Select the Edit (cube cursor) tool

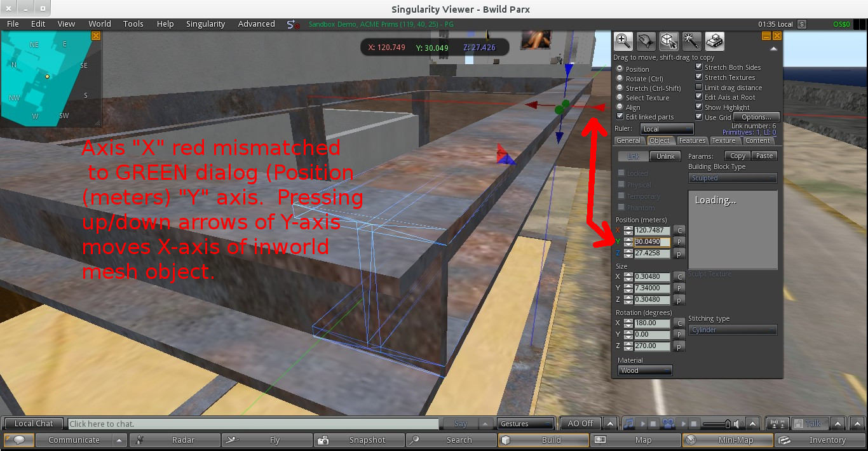point(669,41)
